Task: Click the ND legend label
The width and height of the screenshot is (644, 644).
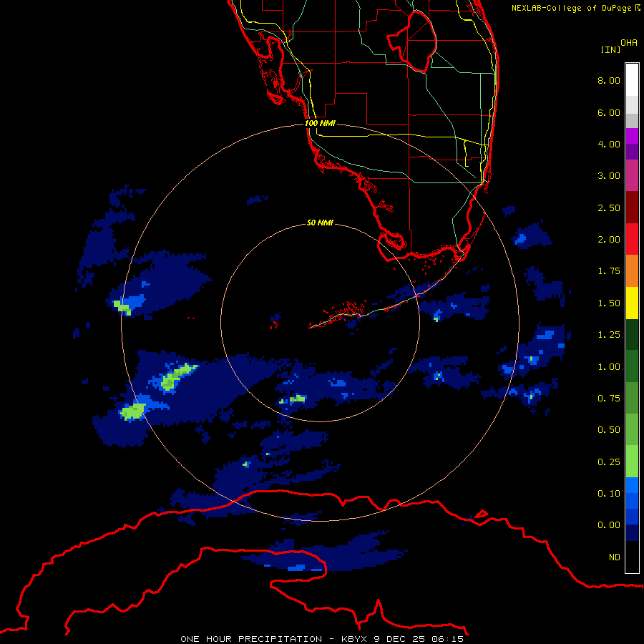Action: click(615, 557)
